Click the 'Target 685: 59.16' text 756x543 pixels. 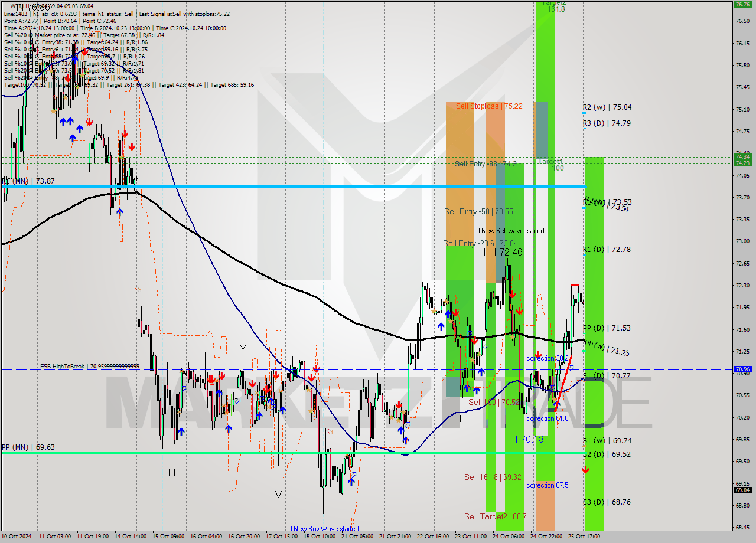232,84
